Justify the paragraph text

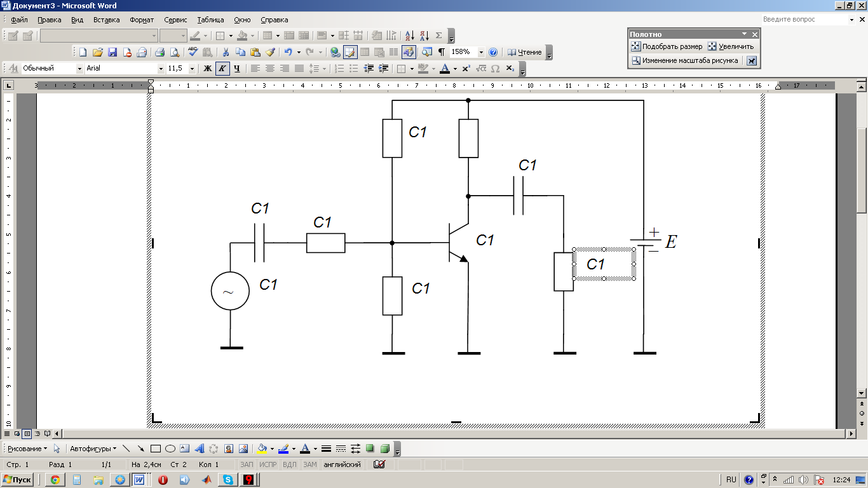point(299,68)
